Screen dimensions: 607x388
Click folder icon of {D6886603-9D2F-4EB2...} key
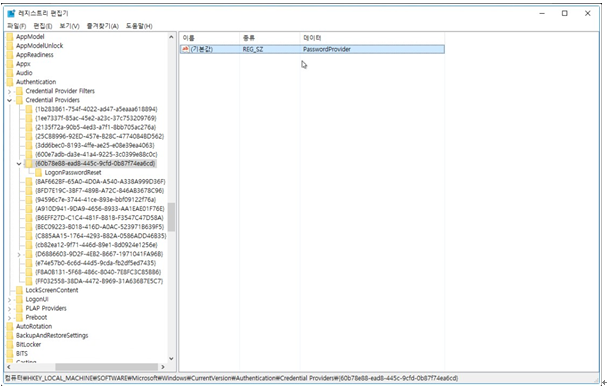pyautogui.click(x=29, y=254)
